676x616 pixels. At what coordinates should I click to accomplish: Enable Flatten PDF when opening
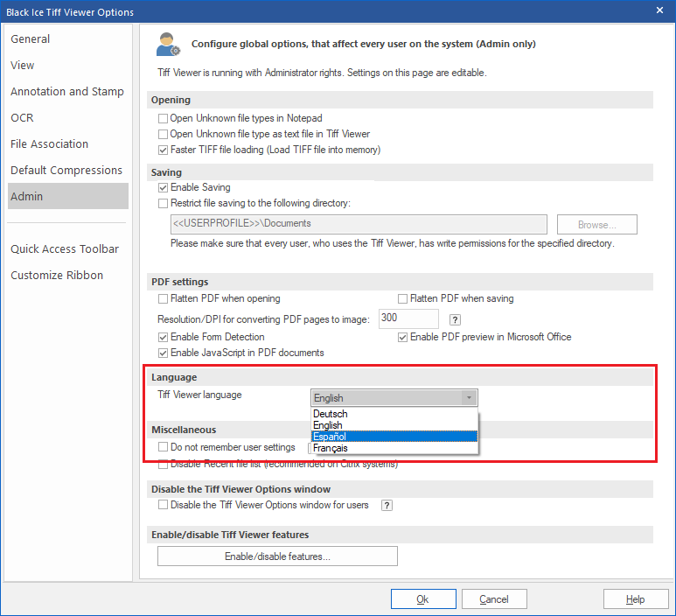coord(163,298)
